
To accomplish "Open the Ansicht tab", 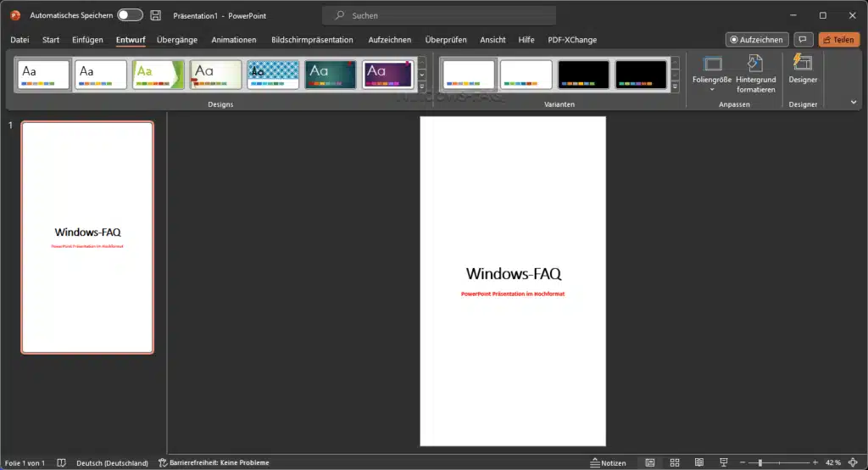I will [x=492, y=40].
